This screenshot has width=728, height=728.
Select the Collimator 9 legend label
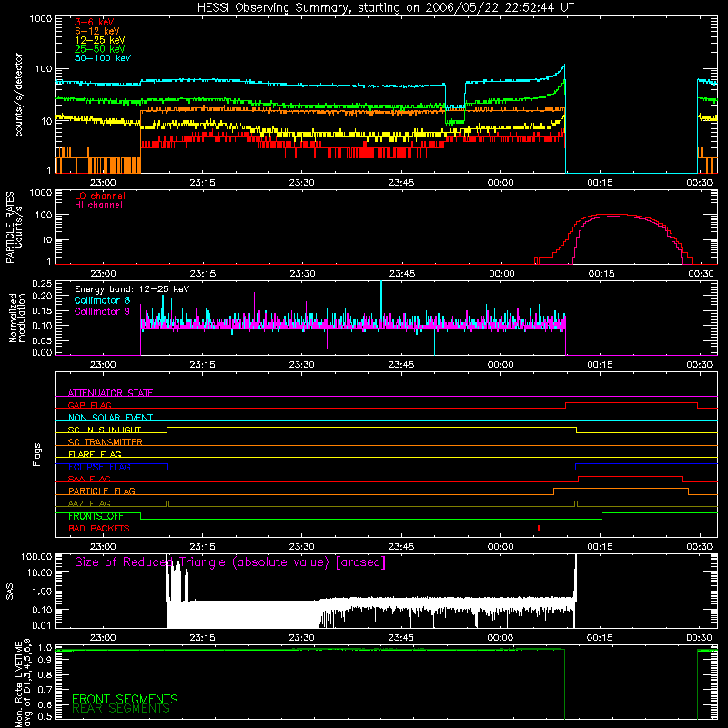[x=102, y=311]
